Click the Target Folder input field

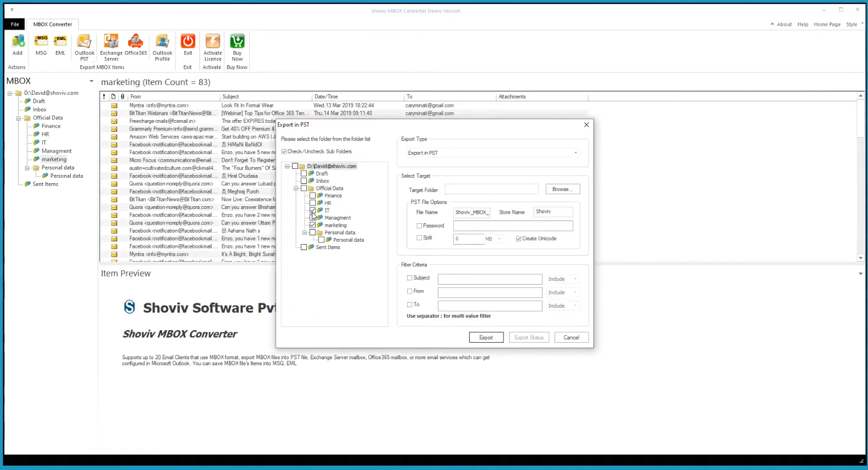(492, 189)
